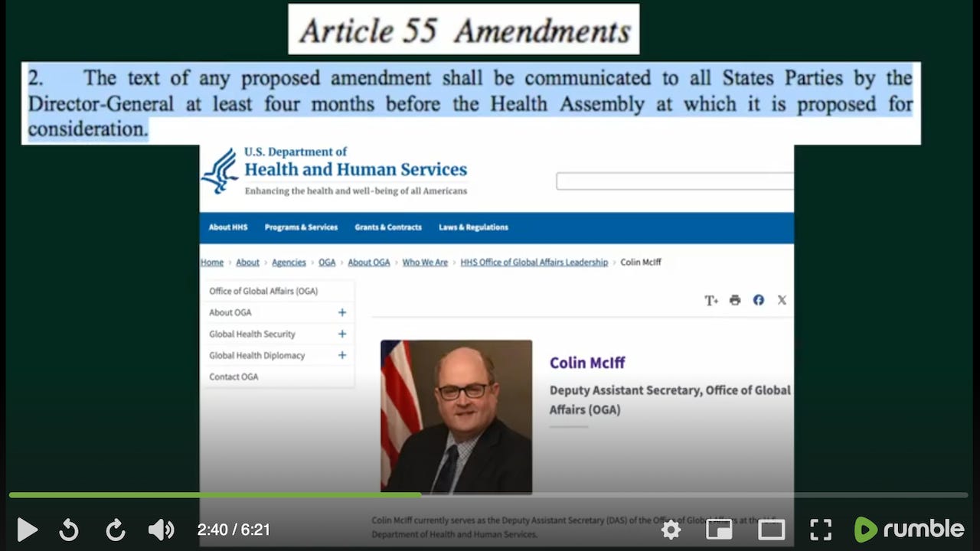Open the Rumble logo link
This screenshot has height=551, width=980.
(909, 529)
